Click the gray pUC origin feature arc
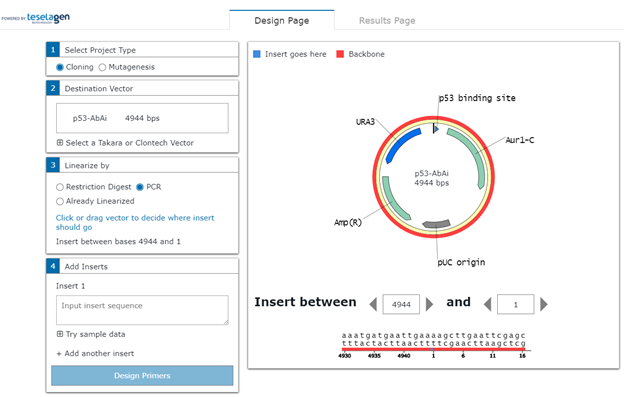 pyautogui.click(x=436, y=224)
